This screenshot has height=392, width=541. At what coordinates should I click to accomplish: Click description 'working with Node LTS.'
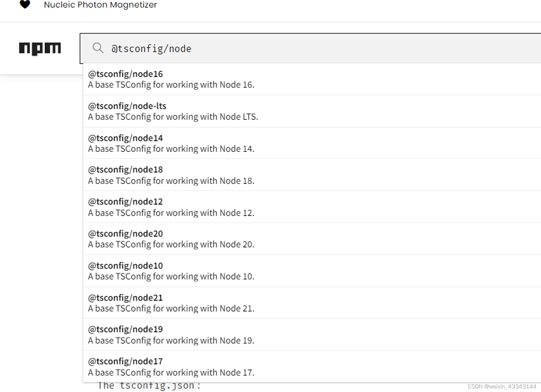[212, 117]
